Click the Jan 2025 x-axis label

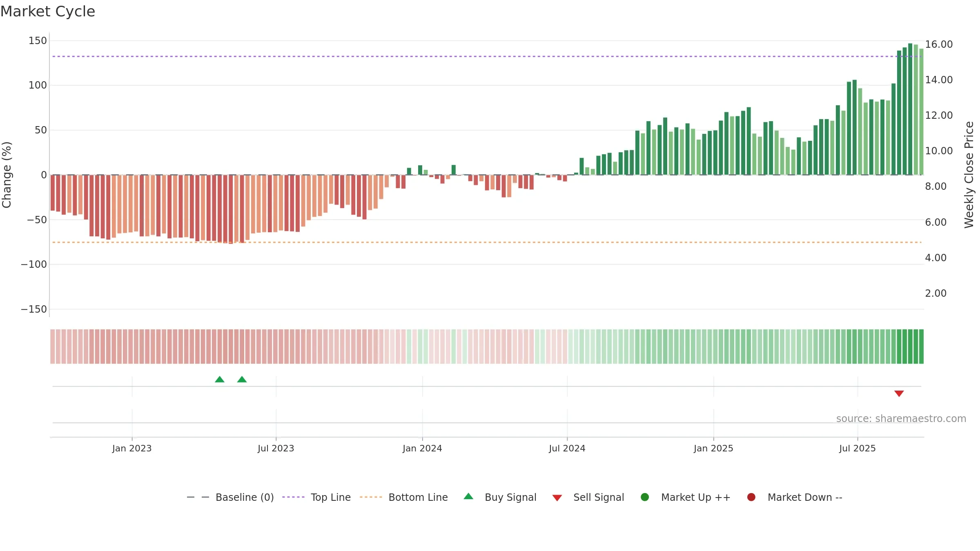pos(713,449)
